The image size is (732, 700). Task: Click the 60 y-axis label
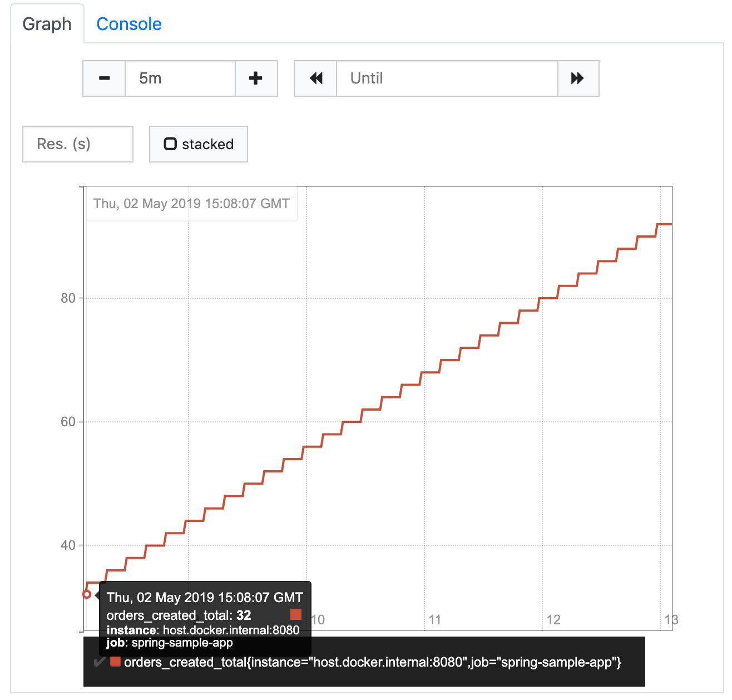pos(68,422)
